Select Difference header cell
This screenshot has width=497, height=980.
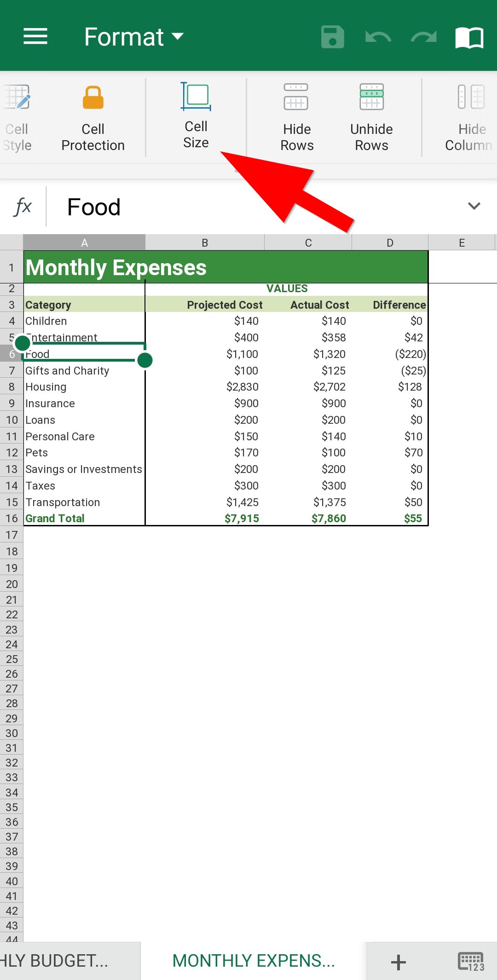click(390, 305)
